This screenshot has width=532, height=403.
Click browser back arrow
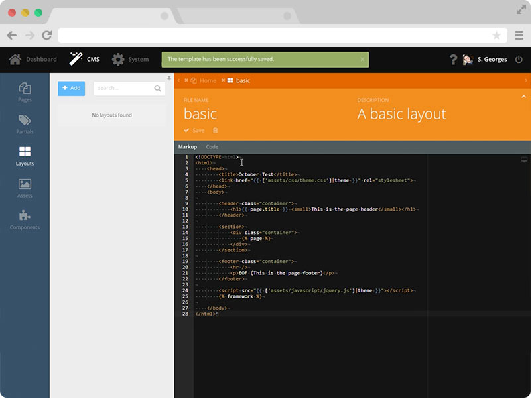(x=12, y=35)
